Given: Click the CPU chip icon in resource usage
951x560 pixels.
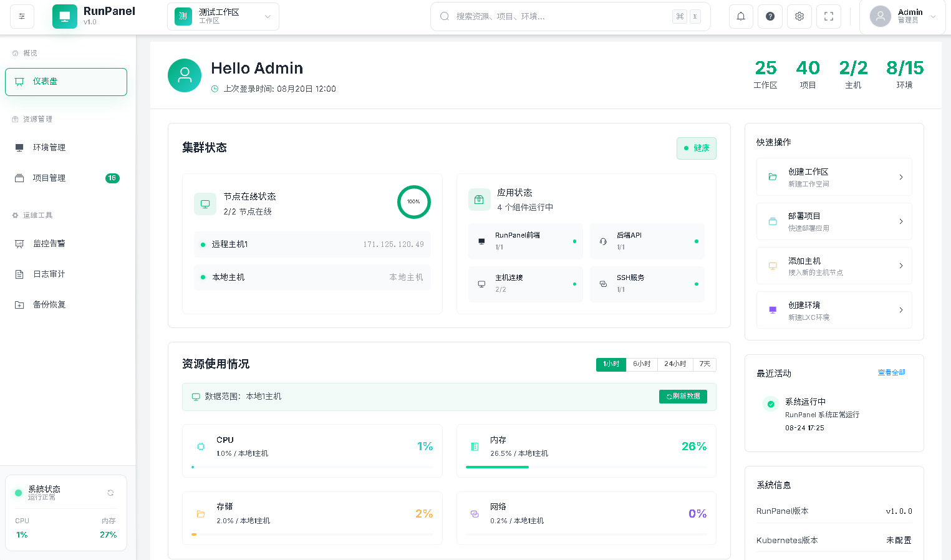Looking at the screenshot, I should tap(201, 447).
